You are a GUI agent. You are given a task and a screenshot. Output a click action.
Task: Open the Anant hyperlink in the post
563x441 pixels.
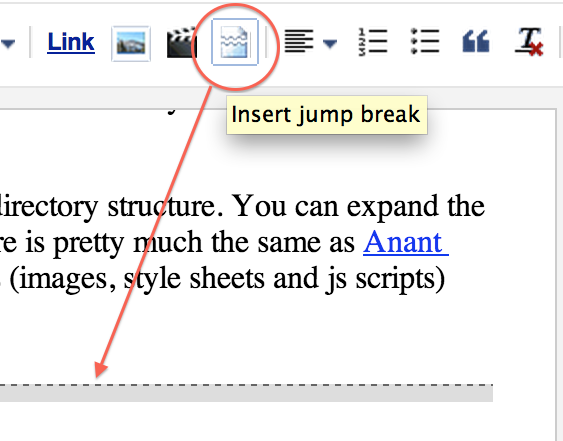tap(406, 243)
